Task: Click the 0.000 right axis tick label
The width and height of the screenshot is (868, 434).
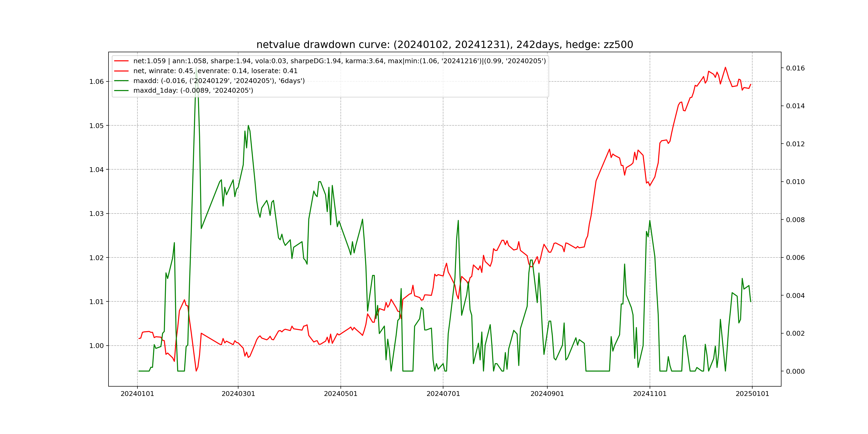Action: (795, 371)
